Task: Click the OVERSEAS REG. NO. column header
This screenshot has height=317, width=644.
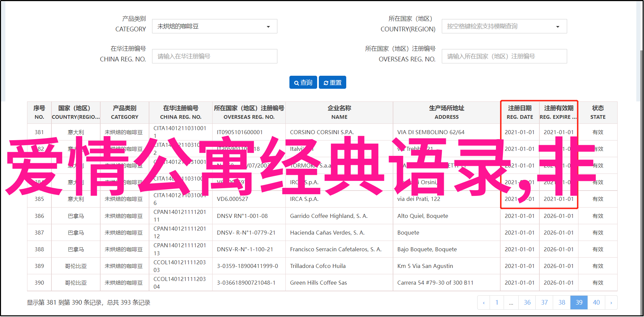Action: [x=249, y=112]
